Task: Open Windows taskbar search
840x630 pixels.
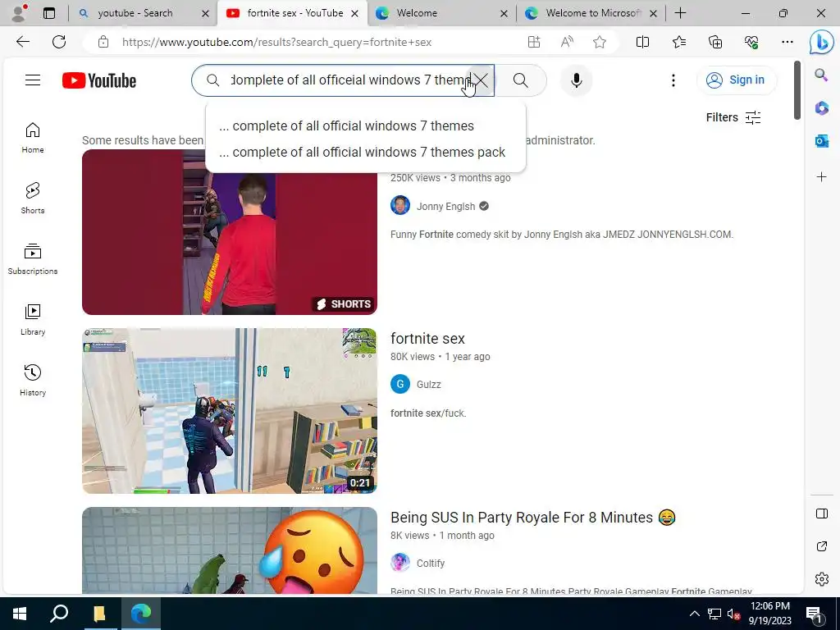Action: (59, 614)
